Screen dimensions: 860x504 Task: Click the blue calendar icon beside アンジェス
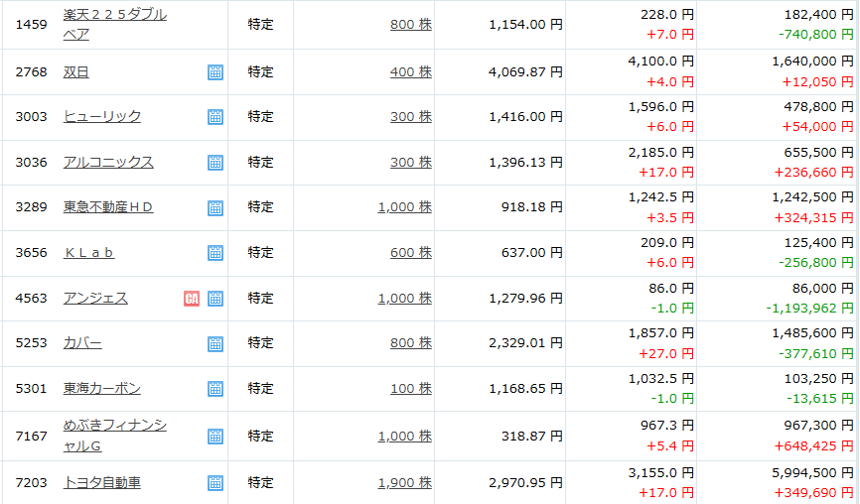215,299
